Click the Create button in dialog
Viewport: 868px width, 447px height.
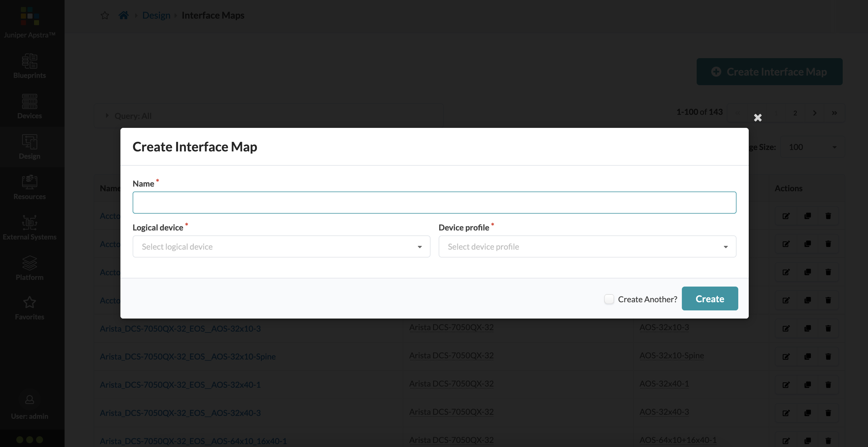710,298
